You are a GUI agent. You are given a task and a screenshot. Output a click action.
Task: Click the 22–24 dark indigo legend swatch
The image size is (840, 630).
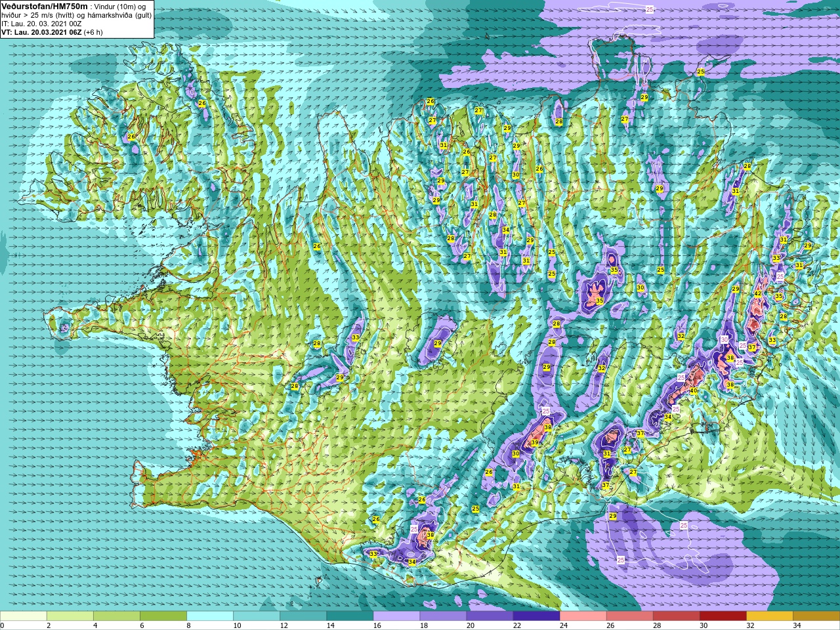coord(536,616)
